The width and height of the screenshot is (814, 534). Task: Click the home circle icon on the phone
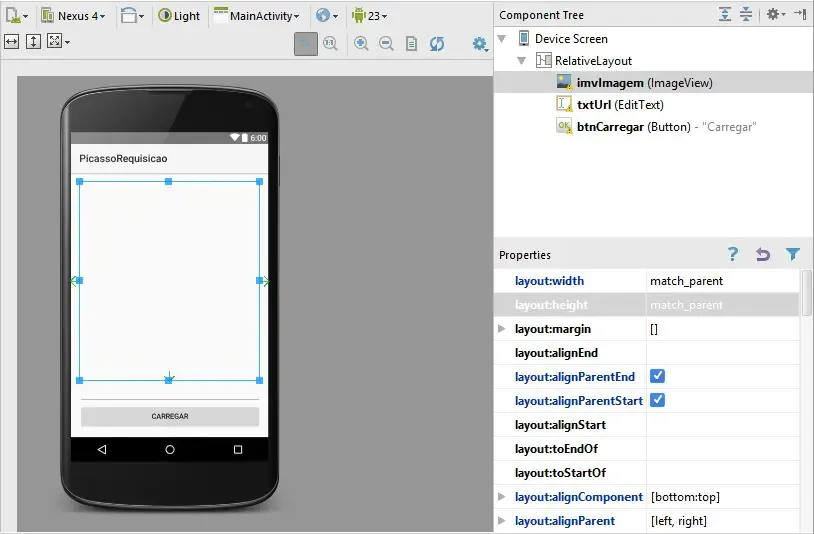(170, 449)
